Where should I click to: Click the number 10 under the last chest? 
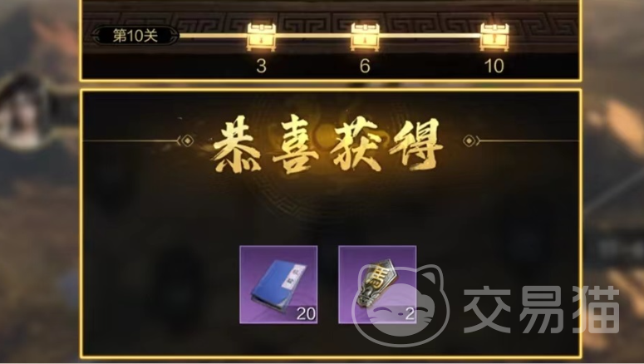pos(494,66)
